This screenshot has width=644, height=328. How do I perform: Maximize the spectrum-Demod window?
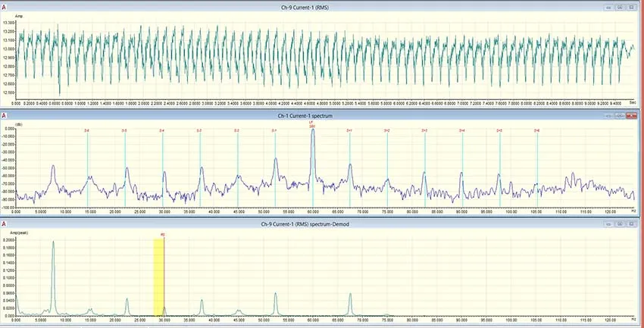pos(621,224)
